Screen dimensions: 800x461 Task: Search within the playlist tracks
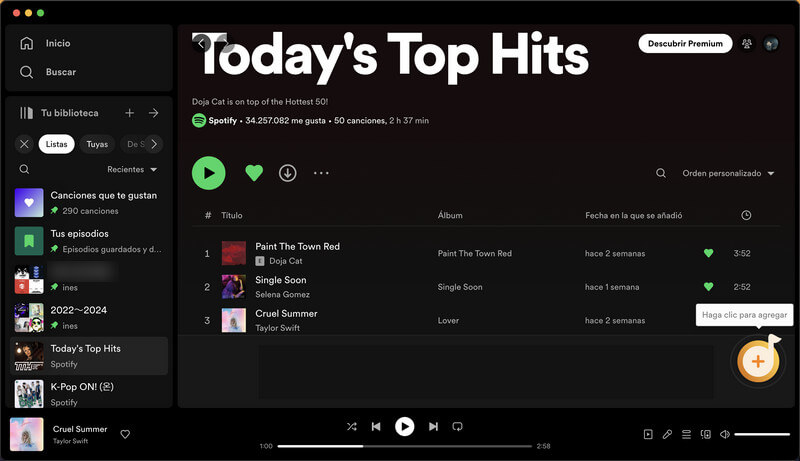pyautogui.click(x=661, y=173)
